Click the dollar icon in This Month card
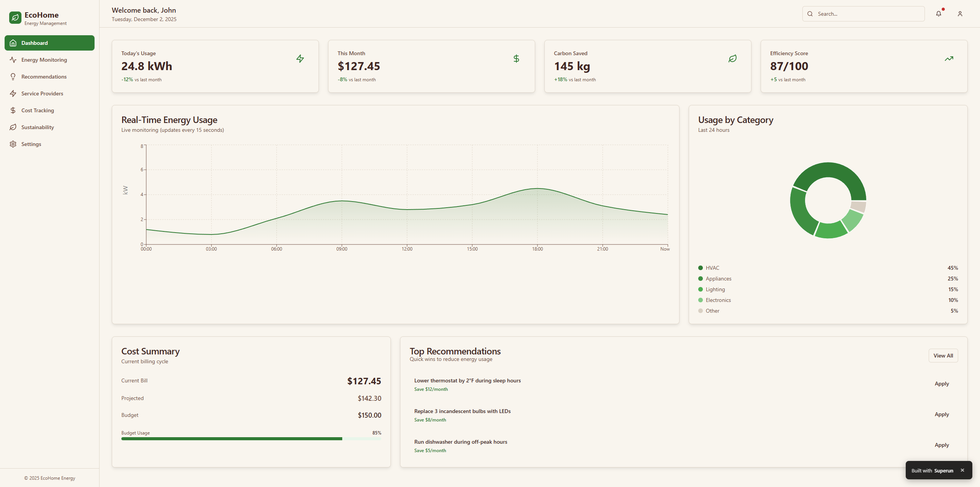Viewport: 980px width, 487px height. [516, 59]
